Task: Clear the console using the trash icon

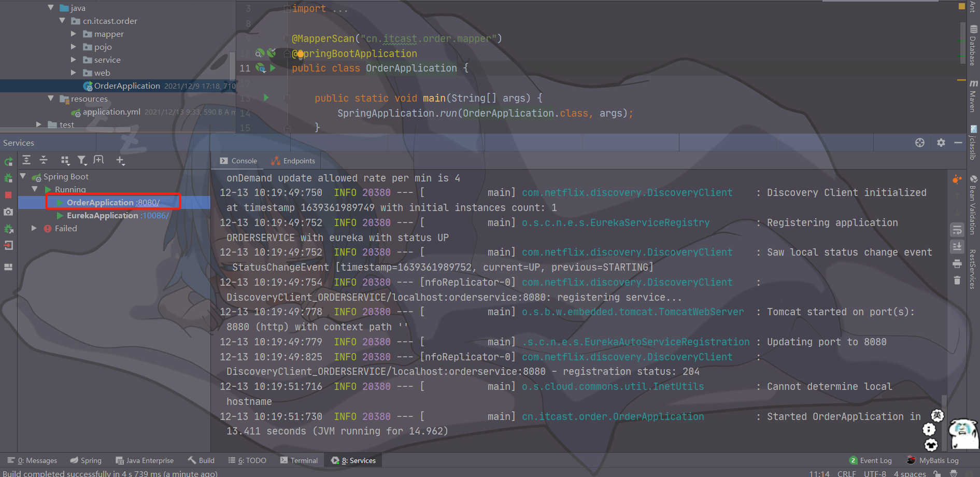Action: [x=957, y=280]
